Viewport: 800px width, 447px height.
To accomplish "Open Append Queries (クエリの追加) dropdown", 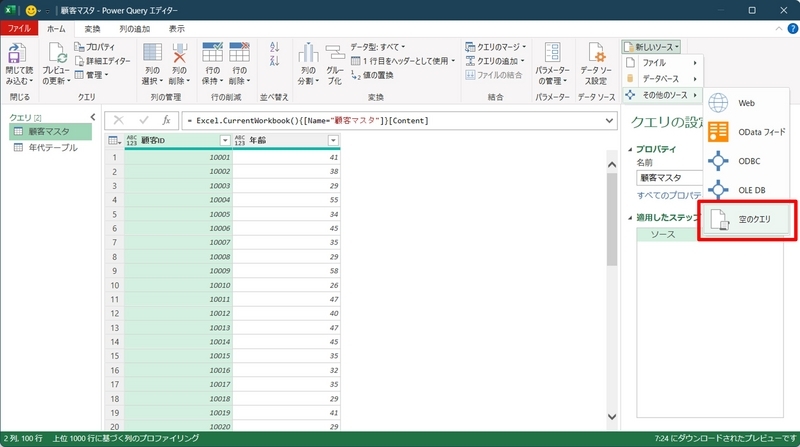I will [494, 61].
